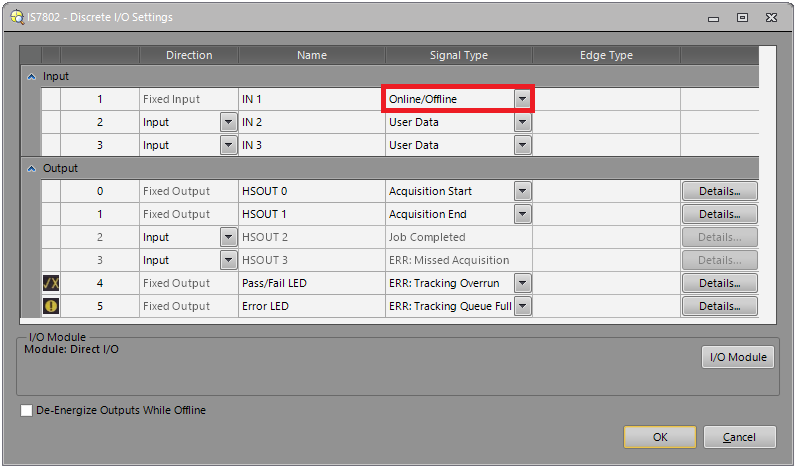Click the I/O Module button
796x466 pixels.
[738, 357]
